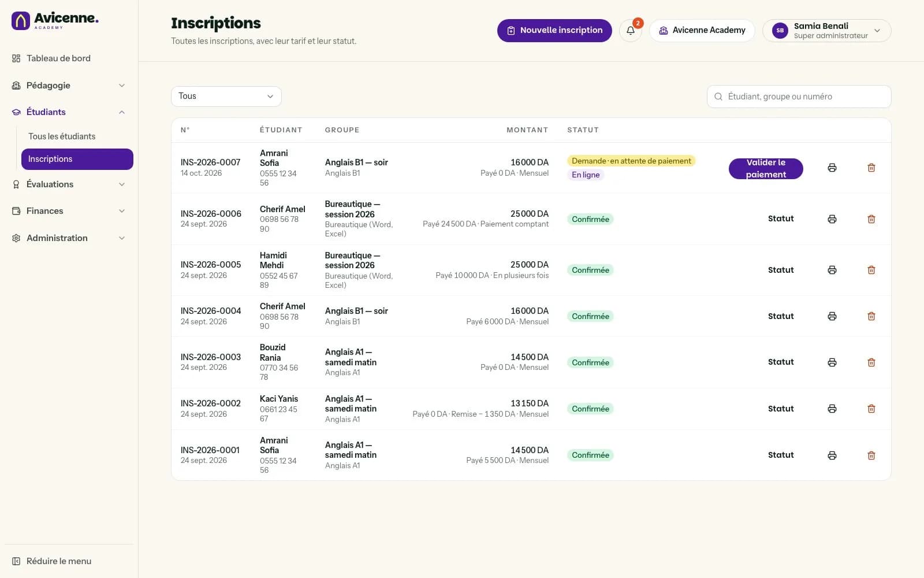
Task: Delete inscription INS-2026-0006
Action: pos(871,219)
